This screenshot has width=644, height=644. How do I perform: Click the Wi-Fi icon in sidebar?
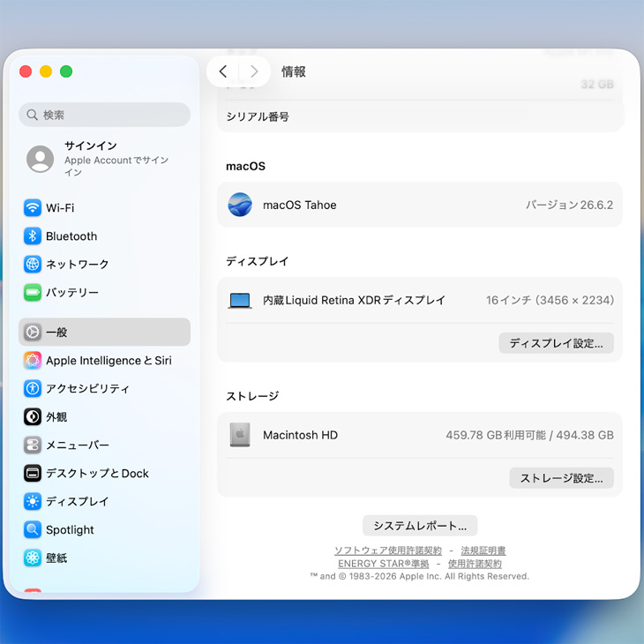click(x=33, y=208)
